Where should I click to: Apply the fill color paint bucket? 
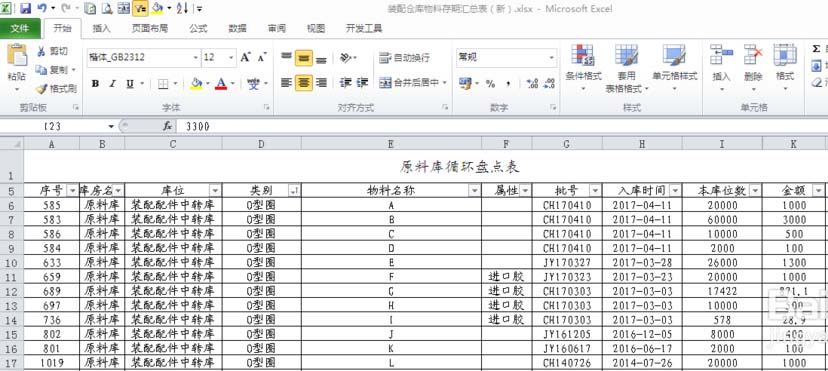(x=196, y=83)
